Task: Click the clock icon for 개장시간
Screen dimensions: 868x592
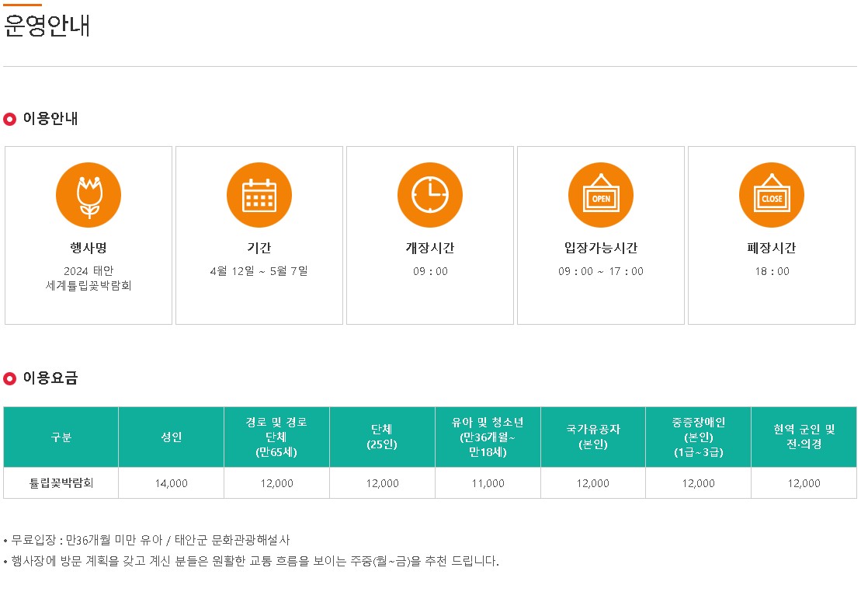Action: point(429,195)
